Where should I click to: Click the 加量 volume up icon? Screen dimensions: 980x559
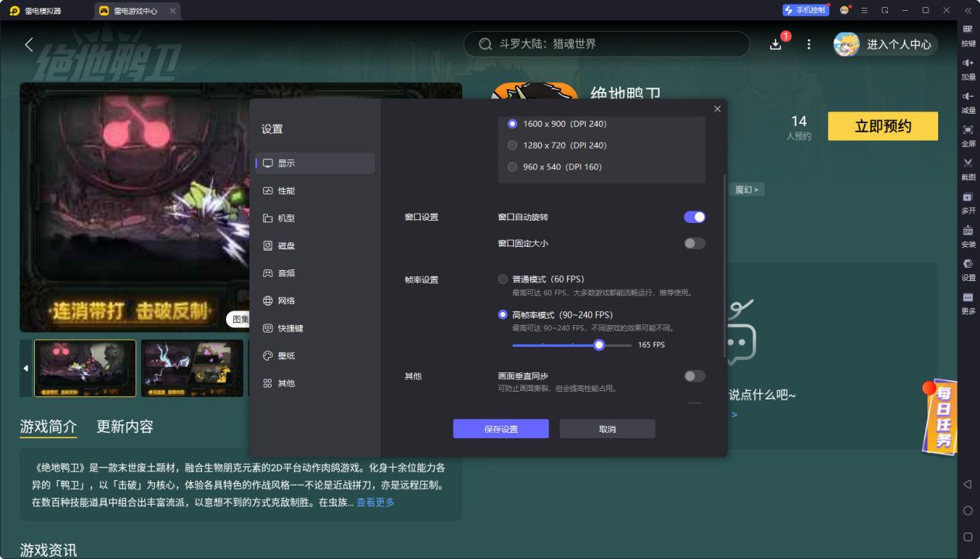tap(968, 62)
